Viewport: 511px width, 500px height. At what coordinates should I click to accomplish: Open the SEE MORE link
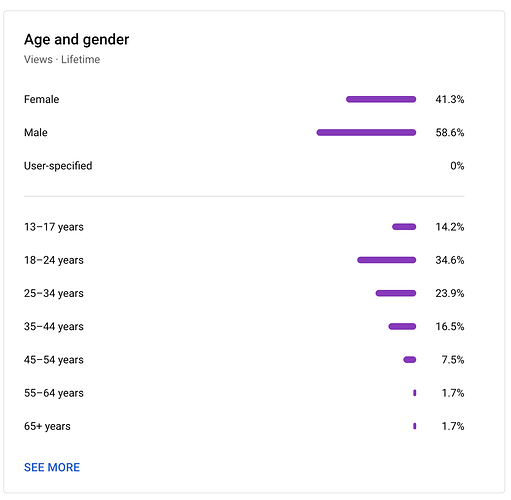52,467
